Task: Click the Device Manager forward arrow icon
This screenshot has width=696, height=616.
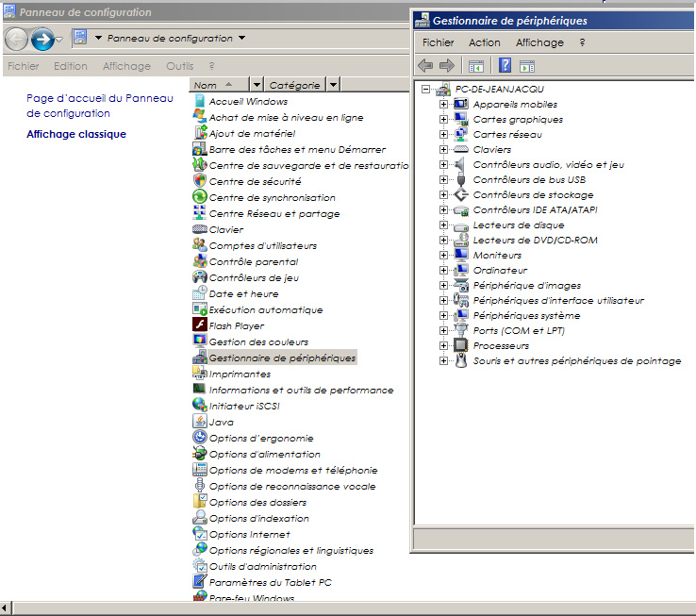Action: click(446, 66)
